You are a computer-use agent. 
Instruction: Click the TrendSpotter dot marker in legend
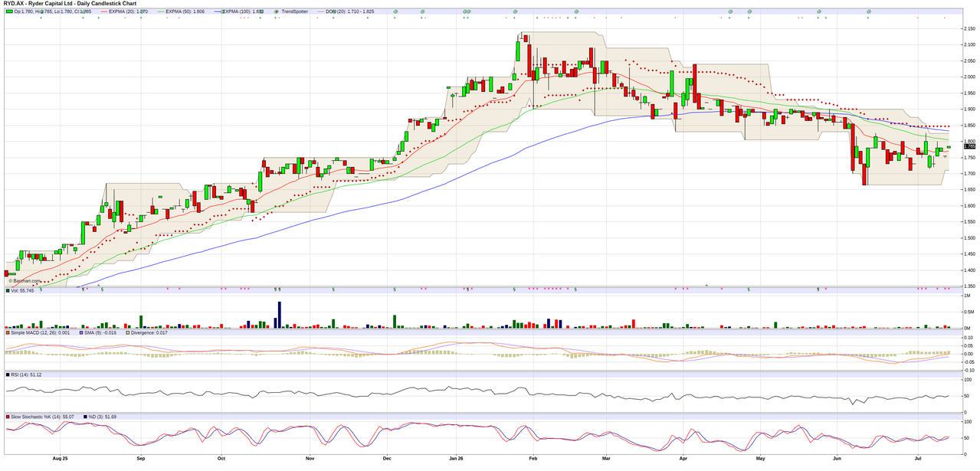(x=277, y=11)
